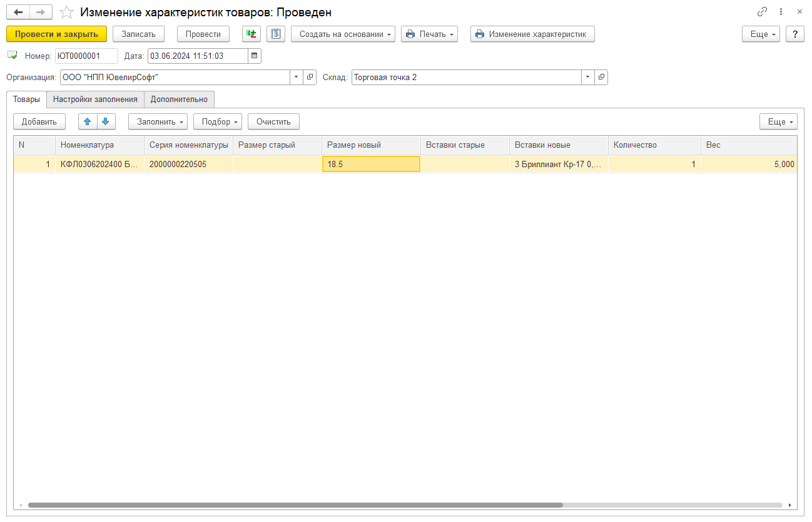Expand the Организация dropdown arrow

pos(297,77)
